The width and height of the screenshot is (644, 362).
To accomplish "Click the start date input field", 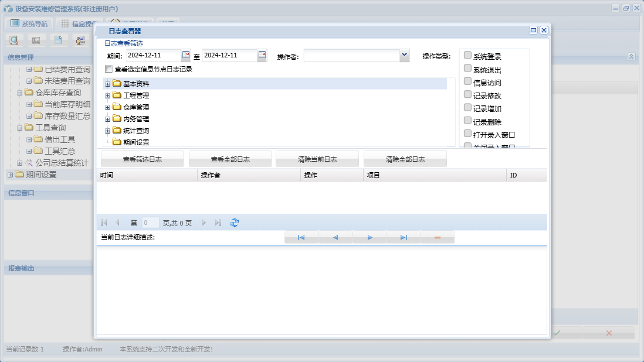I will (153, 55).
